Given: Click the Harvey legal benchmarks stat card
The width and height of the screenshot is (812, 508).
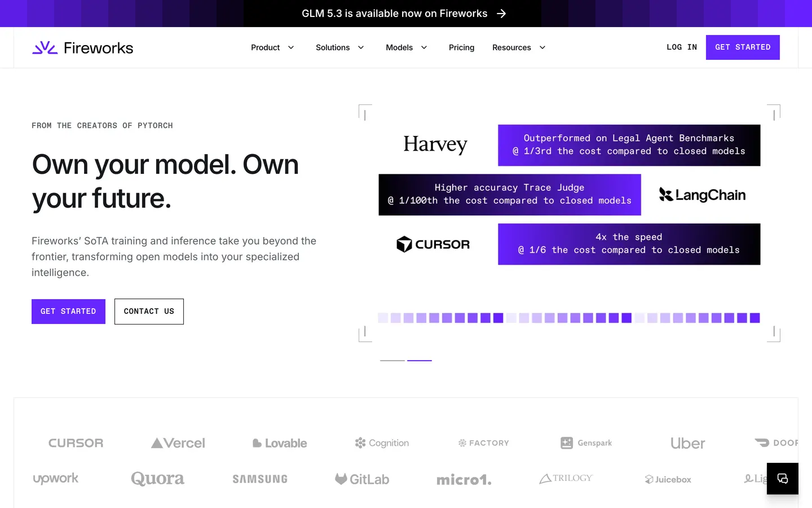Looking at the screenshot, I should pyautogui.click(x=629, y=145).
